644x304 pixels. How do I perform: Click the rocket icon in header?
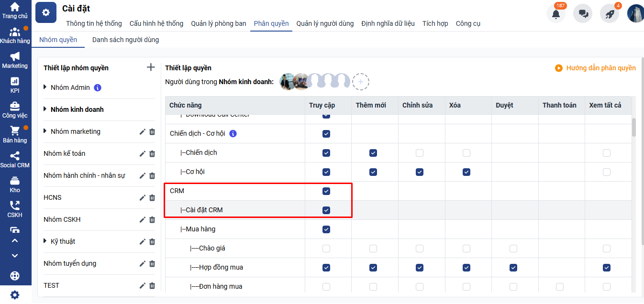(x=610, y=13)
